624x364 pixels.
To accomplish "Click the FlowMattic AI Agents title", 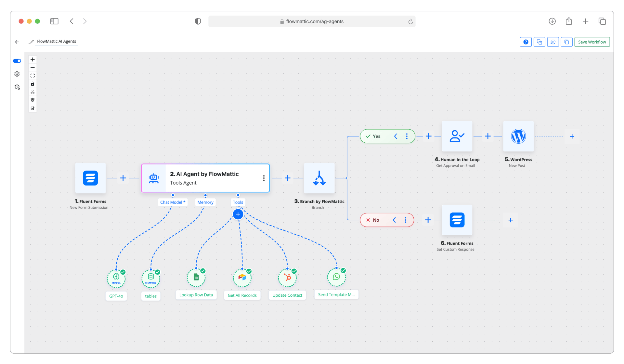I will click(x=57, y=41).
